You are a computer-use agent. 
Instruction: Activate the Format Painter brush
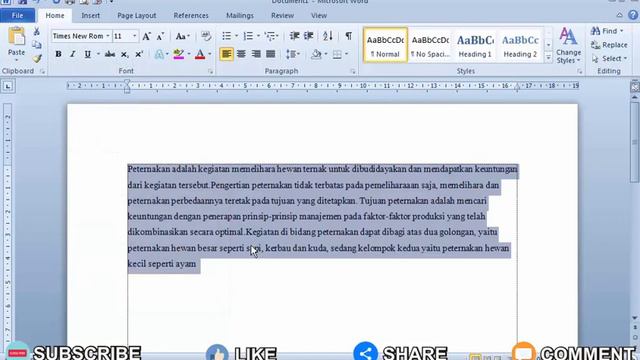(37, 59)
